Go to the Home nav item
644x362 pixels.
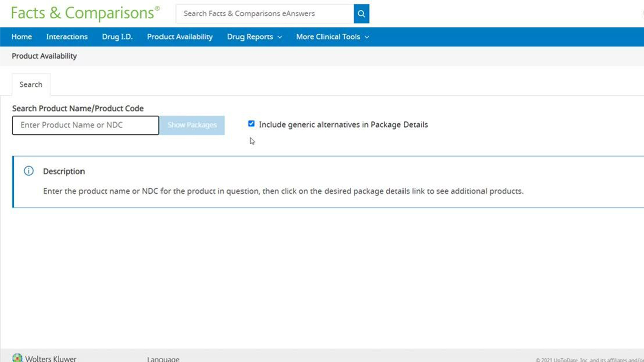(22, 37)
